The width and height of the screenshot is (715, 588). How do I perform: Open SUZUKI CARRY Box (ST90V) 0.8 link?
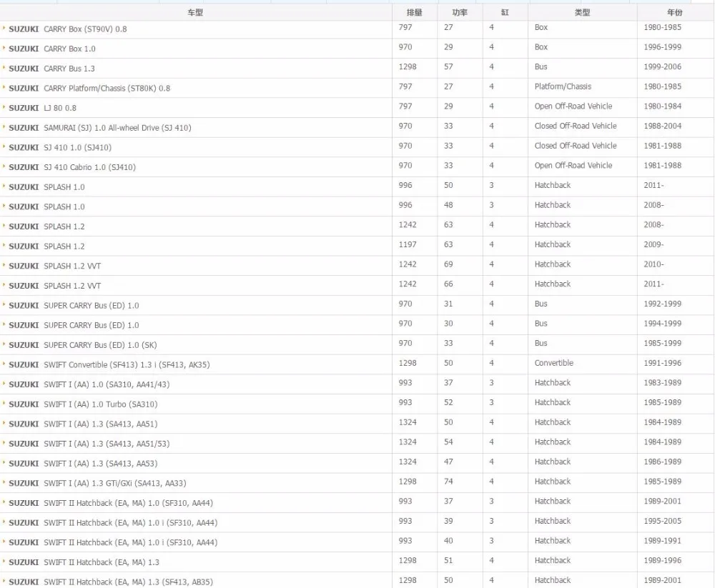68,29
